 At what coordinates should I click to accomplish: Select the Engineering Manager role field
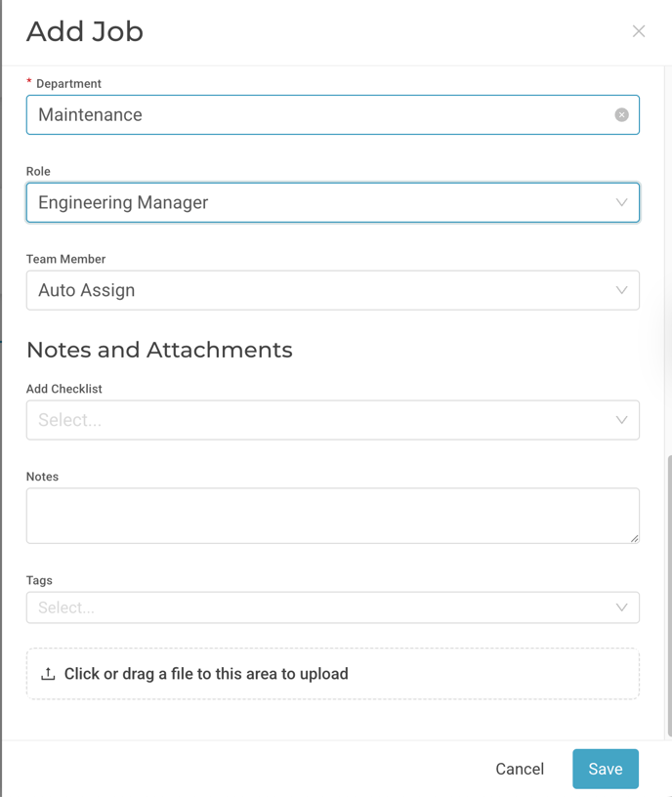coord(333,202)
